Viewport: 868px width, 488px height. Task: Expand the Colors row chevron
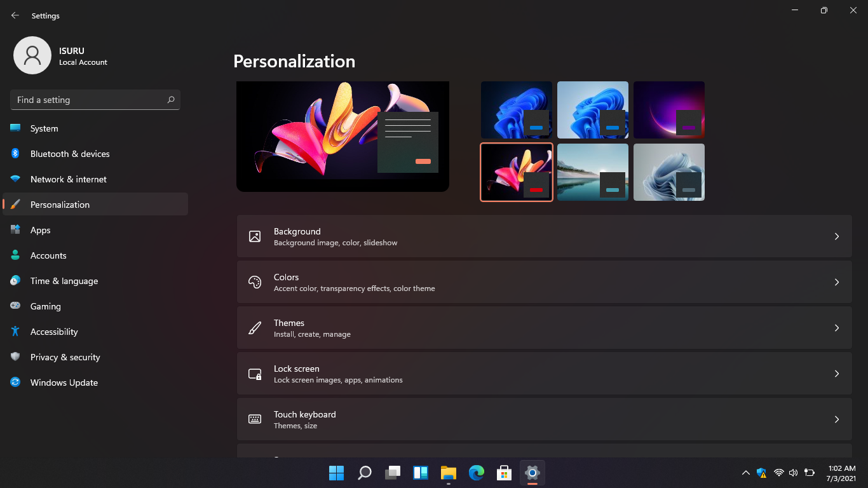point(837,282)
